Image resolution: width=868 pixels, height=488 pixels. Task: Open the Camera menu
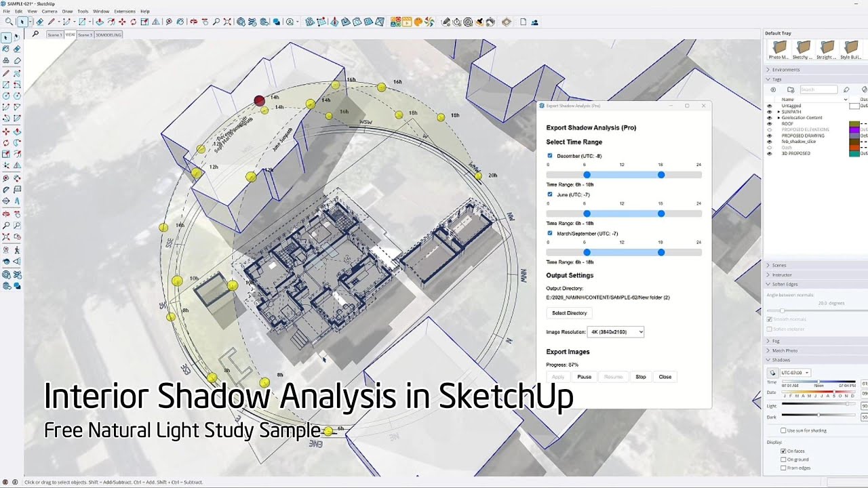[x=50, y=12]
